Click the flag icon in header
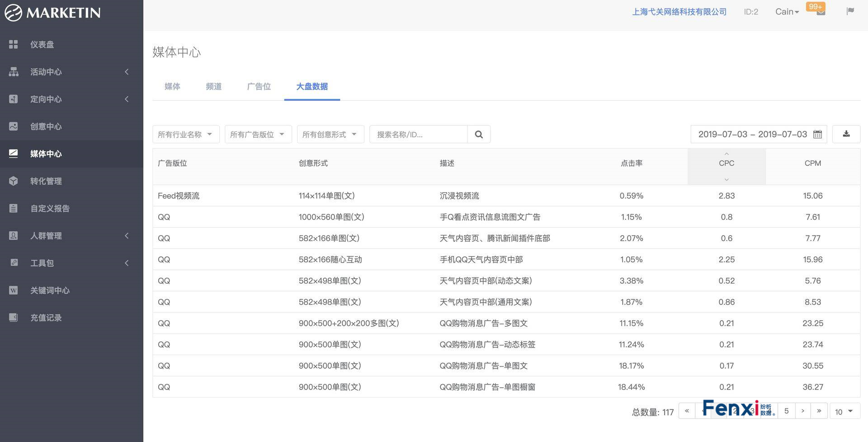 (850, 11)
